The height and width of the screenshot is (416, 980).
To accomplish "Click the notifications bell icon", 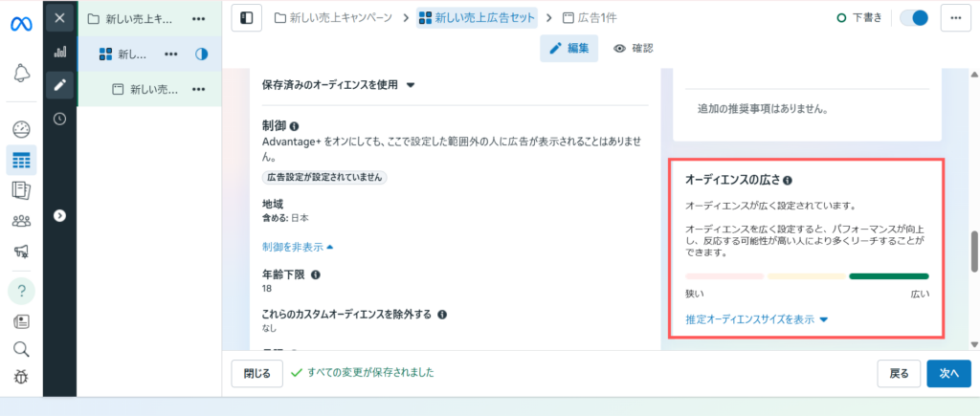I will 21,73.
